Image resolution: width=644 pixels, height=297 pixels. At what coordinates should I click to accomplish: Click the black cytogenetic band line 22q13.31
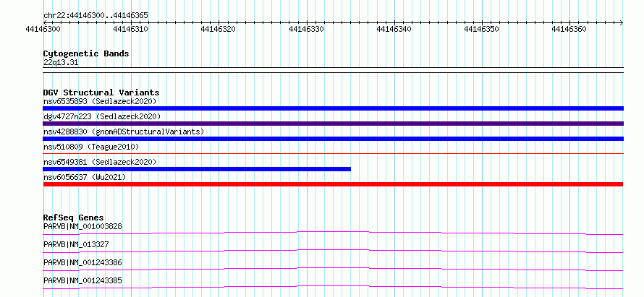coord(333,70)
